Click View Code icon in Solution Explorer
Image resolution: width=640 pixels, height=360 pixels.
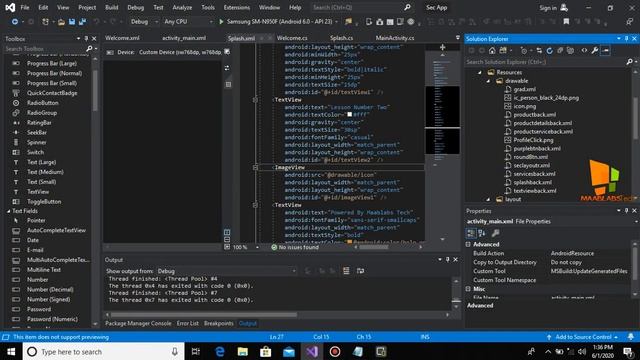[584, 50]
